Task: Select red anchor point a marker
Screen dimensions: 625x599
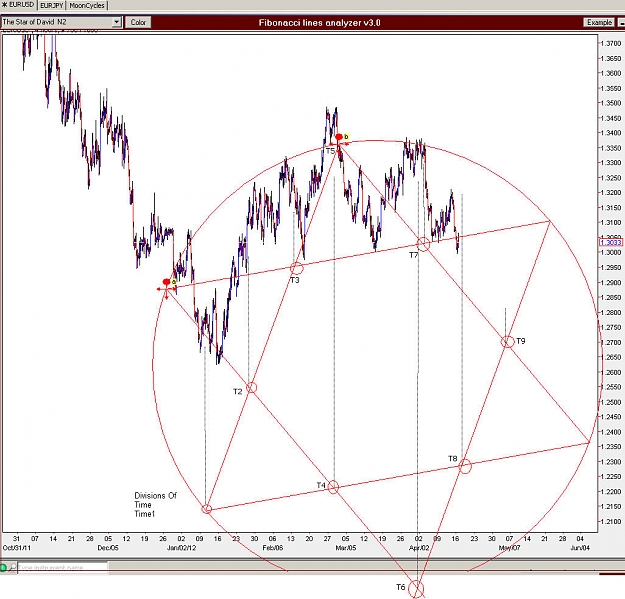Action: pyautogui.click(x=167, y=282)
